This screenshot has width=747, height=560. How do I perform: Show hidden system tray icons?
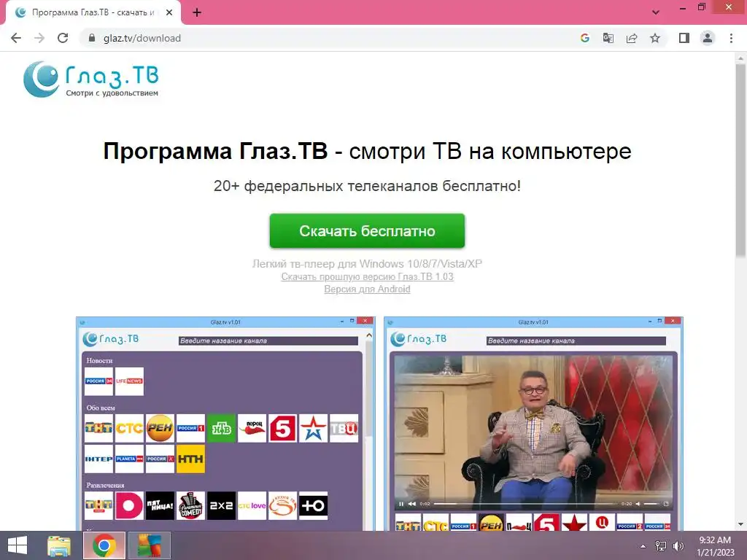[643, 546]
